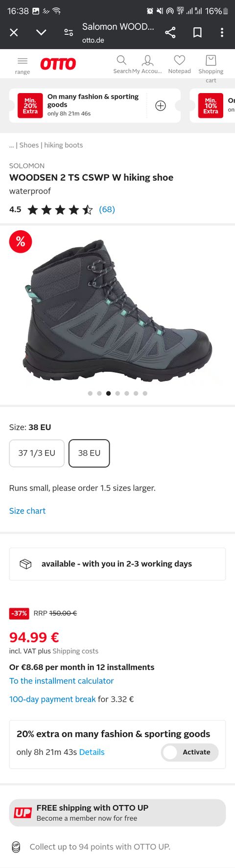Screen dimensions: 235x868
Task: Share the page via share icon
Action: click(170, 32)
